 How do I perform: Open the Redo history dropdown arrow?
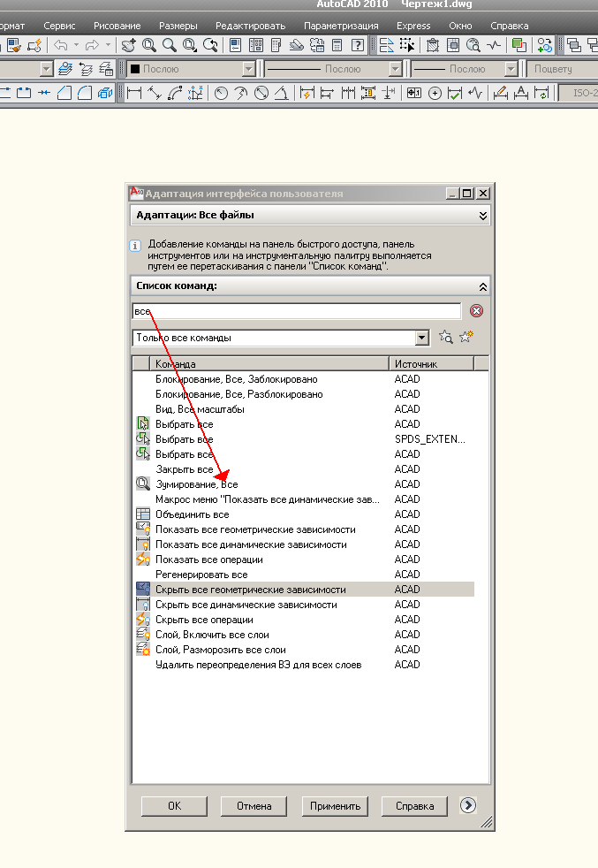coord(108,45)
